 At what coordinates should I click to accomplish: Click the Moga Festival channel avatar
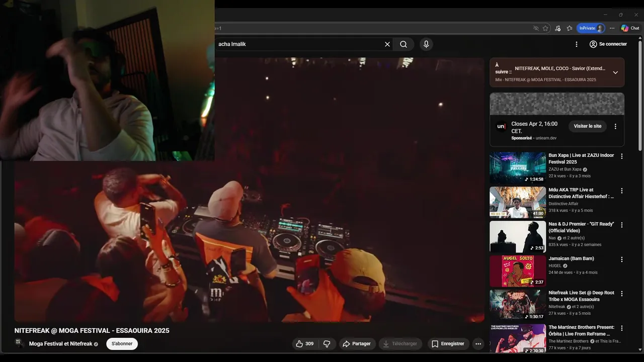(19, 343)
